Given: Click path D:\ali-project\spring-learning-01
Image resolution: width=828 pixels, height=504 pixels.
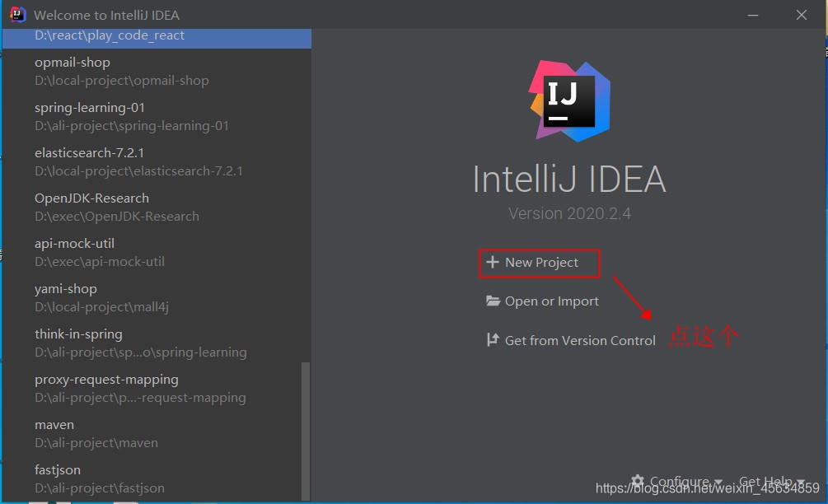Looking at the screenshot, I should click(132, 126).
